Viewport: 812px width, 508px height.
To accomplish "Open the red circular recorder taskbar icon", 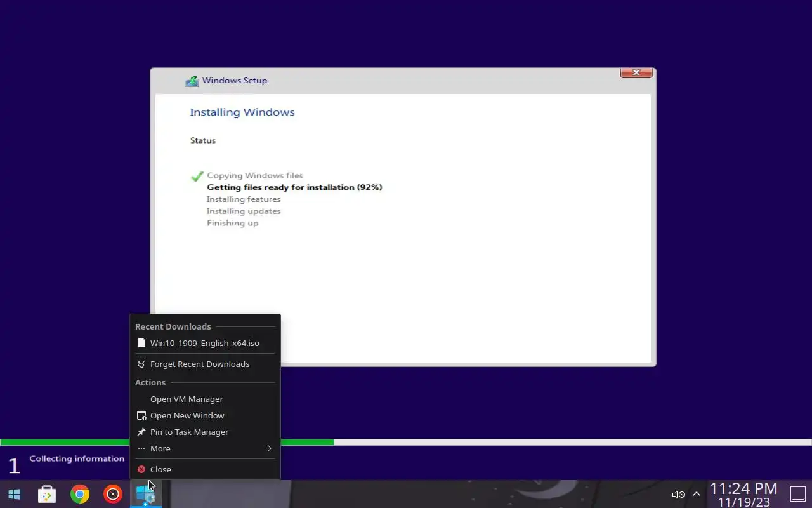I will tap(113, 494).
